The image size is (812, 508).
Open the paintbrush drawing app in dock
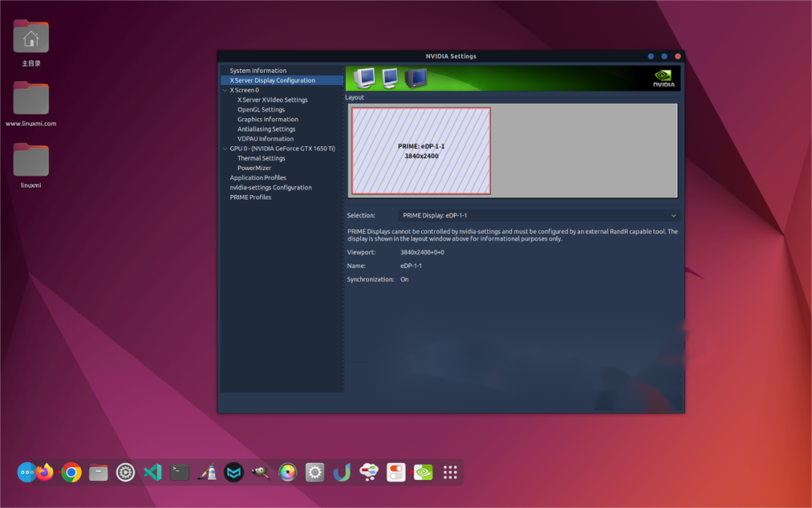tap(208, 472)
